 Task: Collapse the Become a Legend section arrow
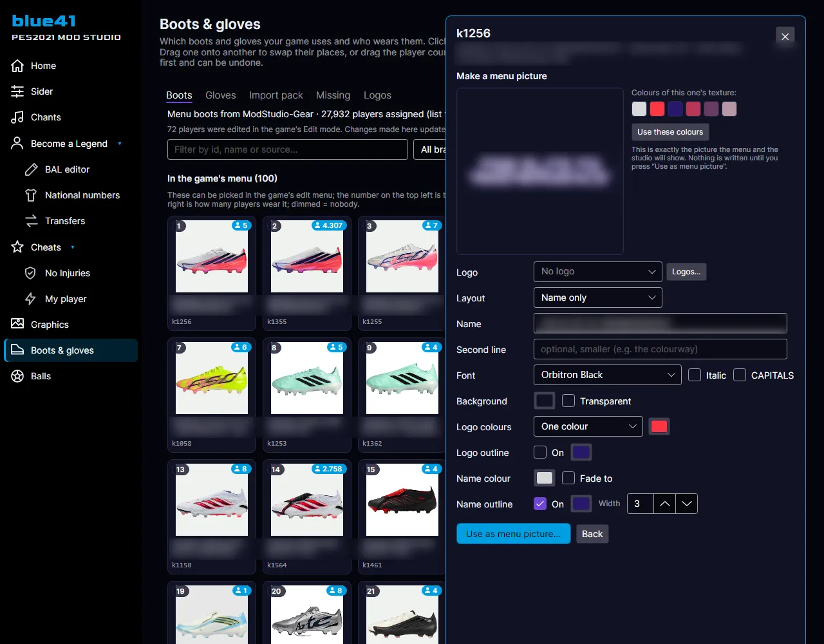(x=120, y=144)
